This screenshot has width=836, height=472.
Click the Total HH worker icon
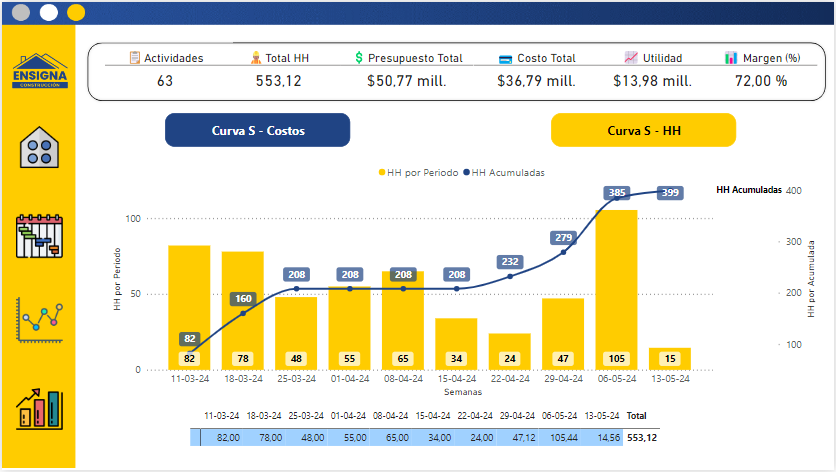coord(255,58)
